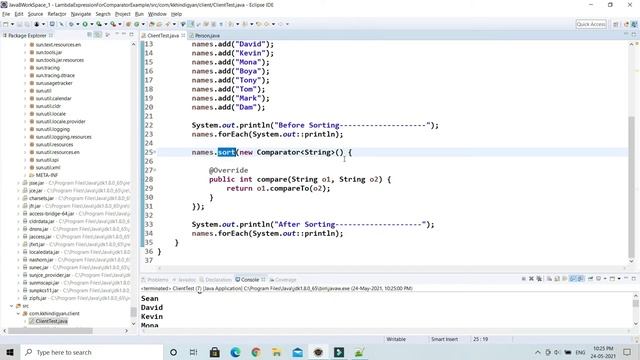Open the Source menu
The width and height of the screenshot is (640, 360).
click(x=35, y=14)
